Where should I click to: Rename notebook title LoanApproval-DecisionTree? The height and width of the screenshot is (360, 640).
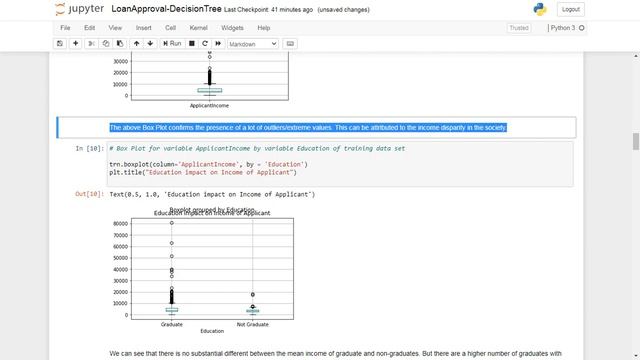click(x=166, y=9)
